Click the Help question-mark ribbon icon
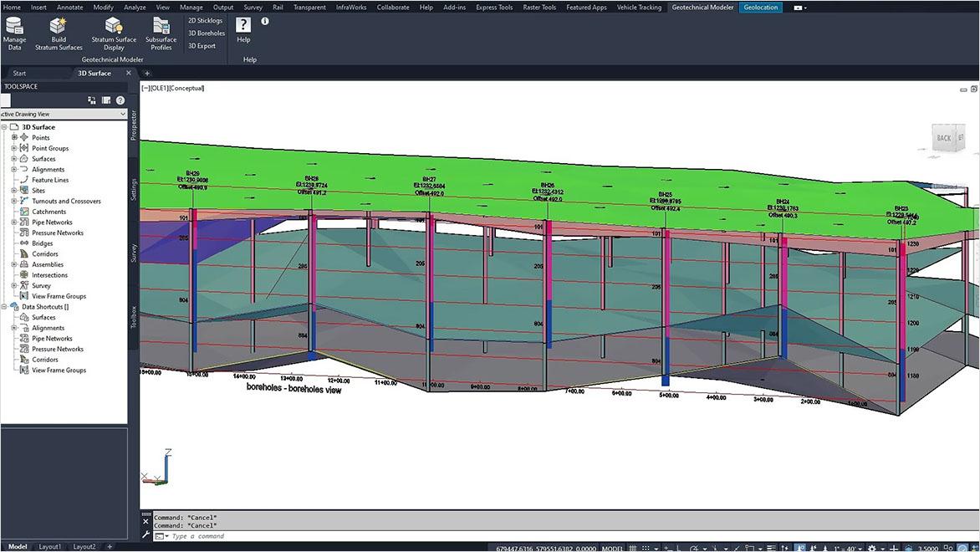Image resolution: width=980 pixels, height=552 pixels. click(x=243, y=25)
